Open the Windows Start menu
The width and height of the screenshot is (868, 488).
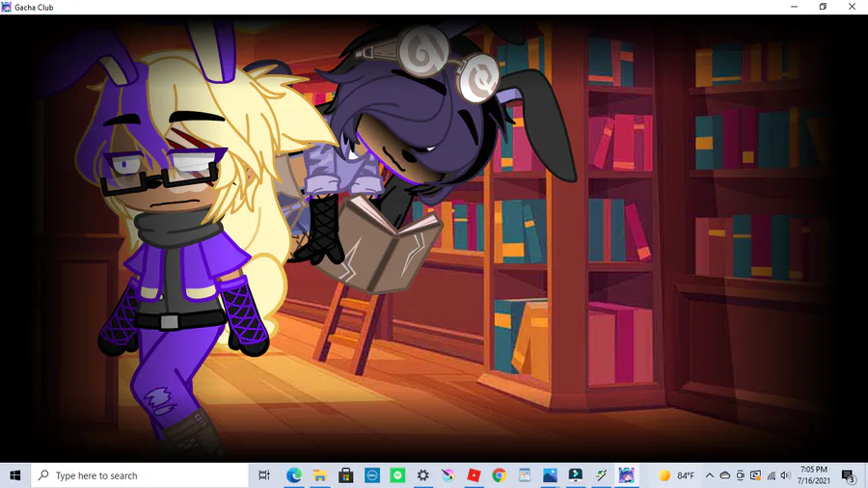tap(14, 475)
